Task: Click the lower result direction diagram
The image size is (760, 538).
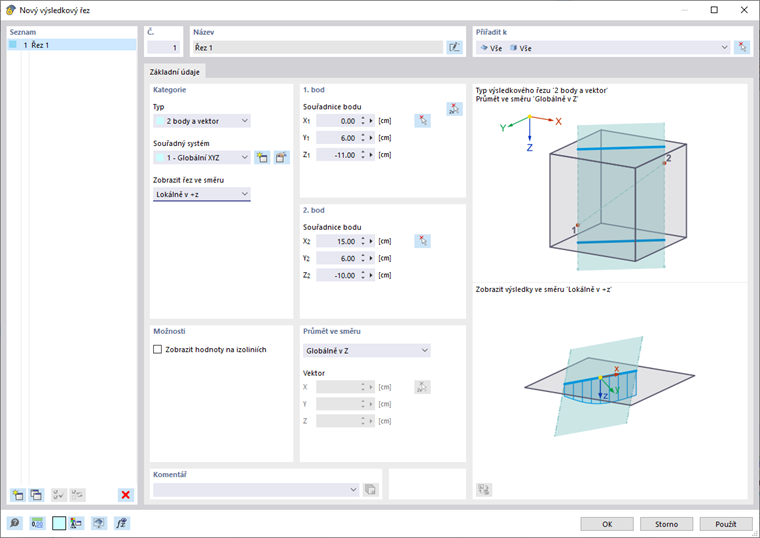Action: pos(610,386)
